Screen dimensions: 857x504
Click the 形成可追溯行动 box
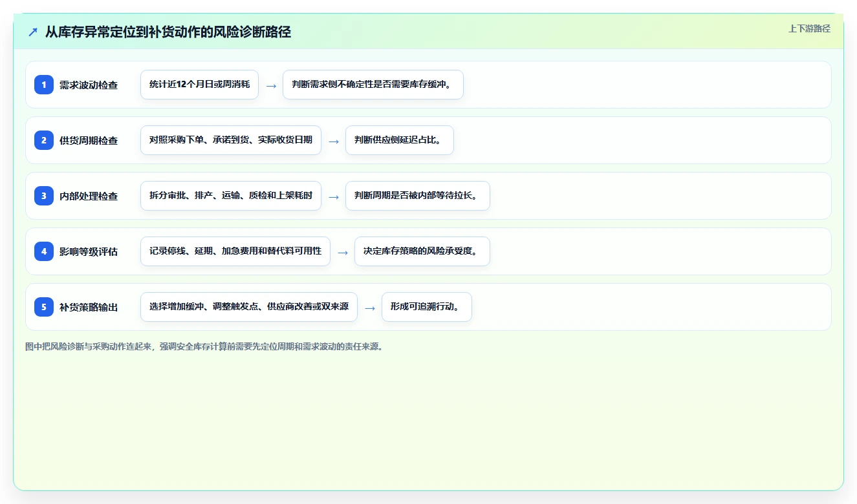[427, 307]
